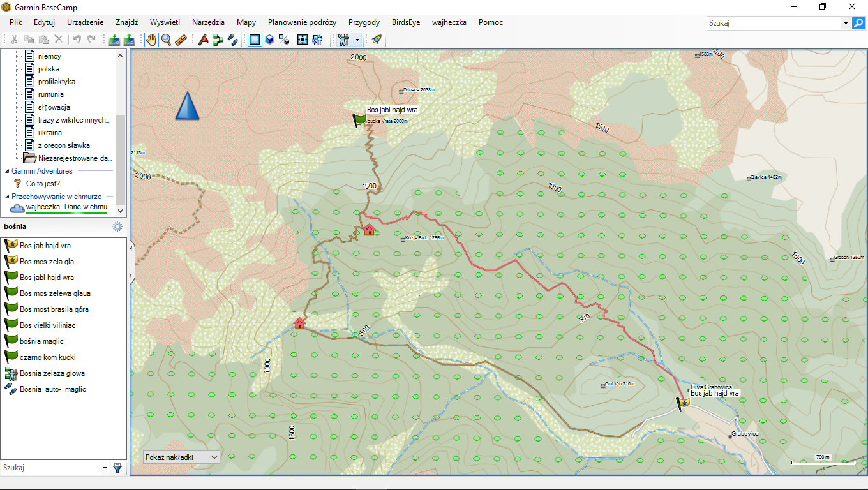
Task: Open the BirdsEye menu
Action: pos(406,22)
